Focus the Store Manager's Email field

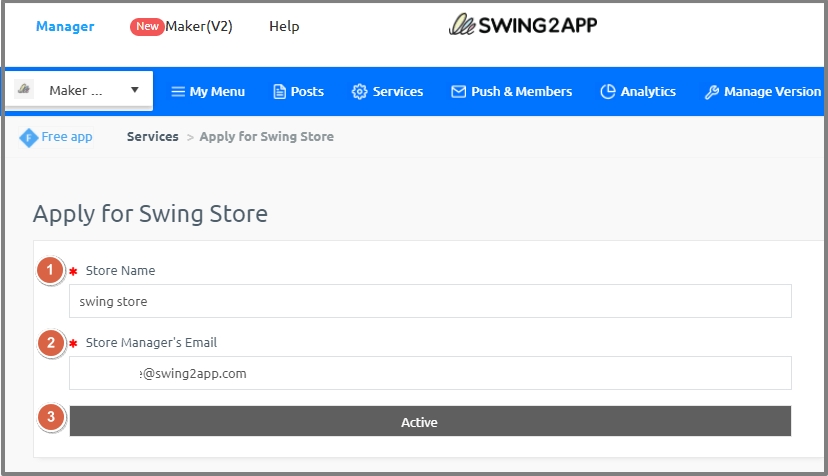[x=430, y=373]
